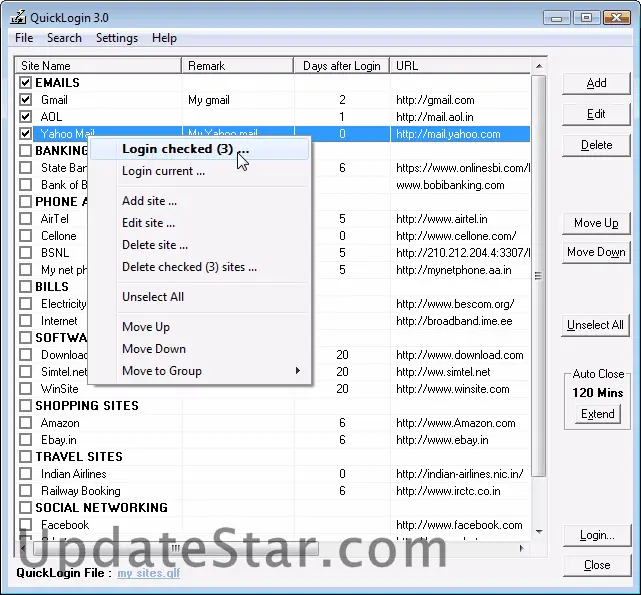Image resolution: width=641 pixels, height=595 pixels.
Task: Uncheck the Gmail checkbox
Action: (x=25, y=100)
